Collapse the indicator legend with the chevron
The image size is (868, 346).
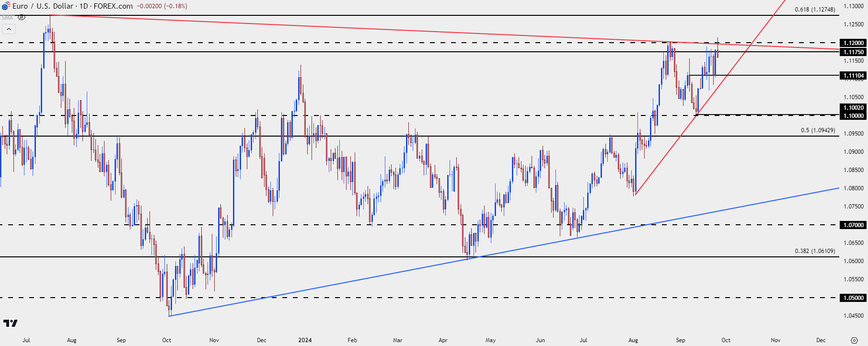coord(9,29)
